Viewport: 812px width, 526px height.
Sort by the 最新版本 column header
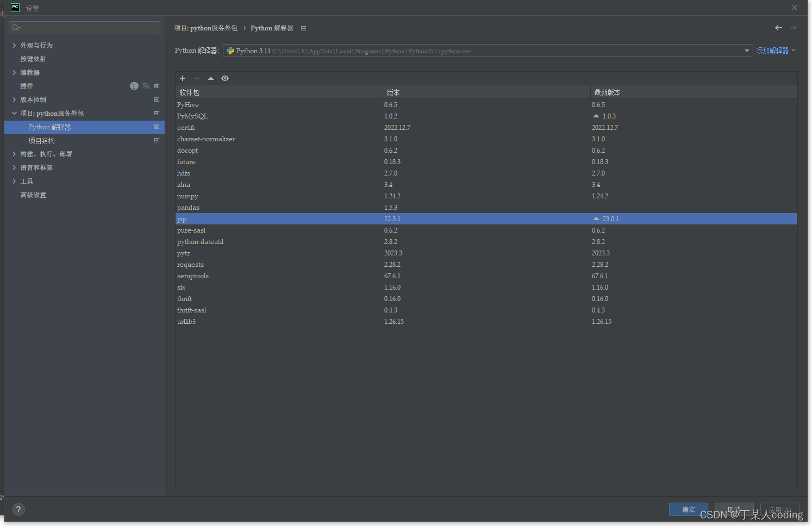click(x=694, y=92)
